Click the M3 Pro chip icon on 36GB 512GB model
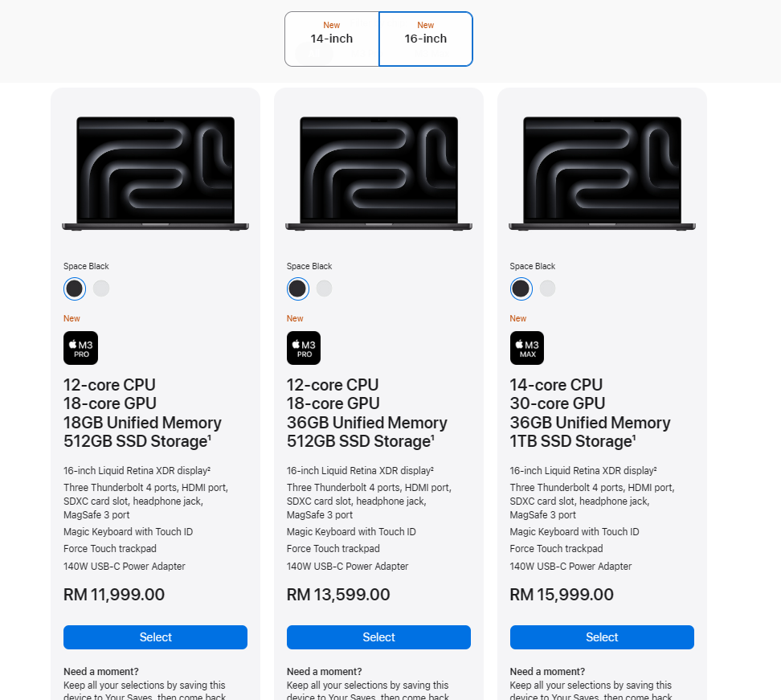Image resolution: width=781 pixels, height=700 pixels. click(304, 348)
